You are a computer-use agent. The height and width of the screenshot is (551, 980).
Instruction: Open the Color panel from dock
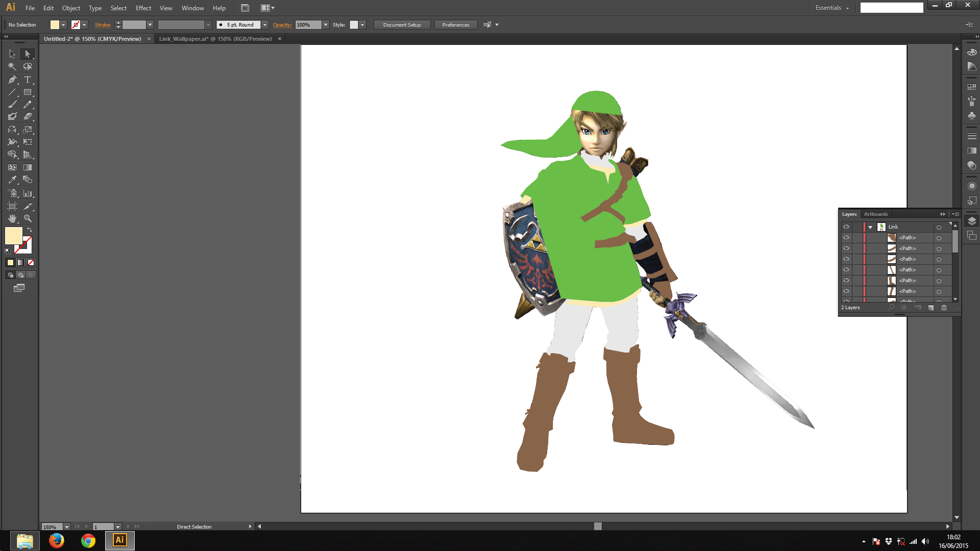pos(972,53)
